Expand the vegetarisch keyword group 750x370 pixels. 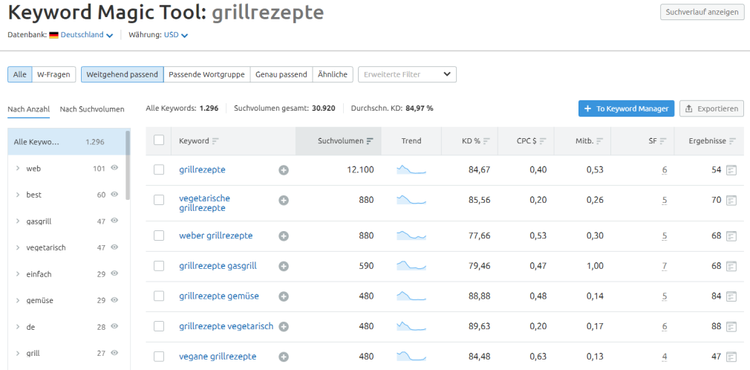(18, 248)
